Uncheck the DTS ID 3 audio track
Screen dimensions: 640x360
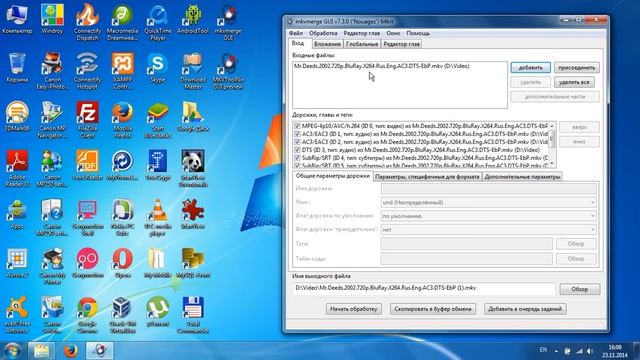click(x=297, y=150)
